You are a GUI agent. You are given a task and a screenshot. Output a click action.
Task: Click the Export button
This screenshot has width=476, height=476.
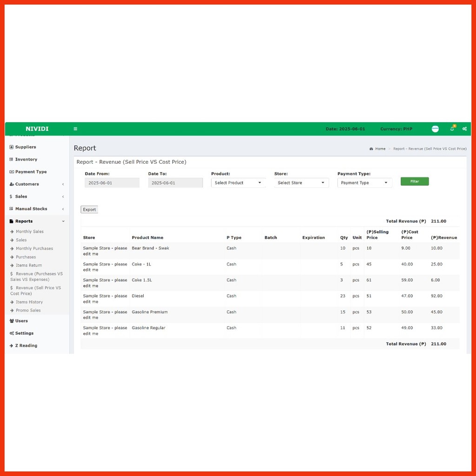[89, 210]
